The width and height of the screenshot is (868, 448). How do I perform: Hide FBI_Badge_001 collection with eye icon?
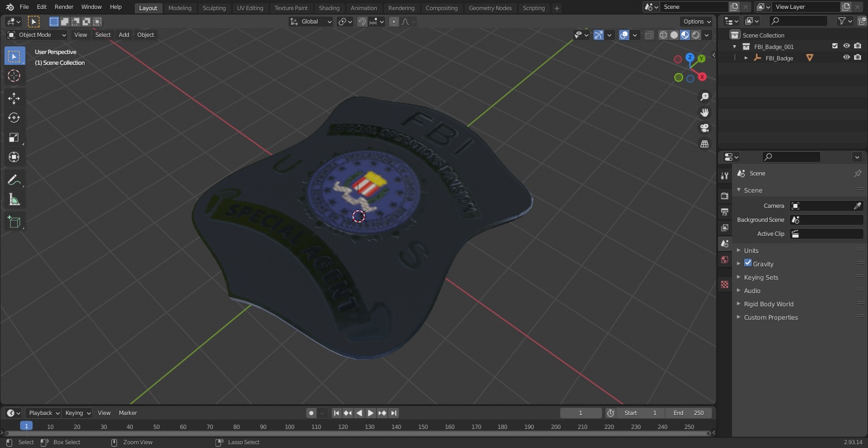click(x=846, y=46)
